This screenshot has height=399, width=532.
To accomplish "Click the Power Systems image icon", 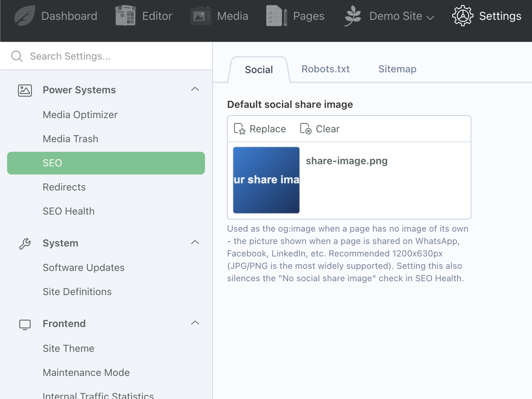I will pos(25,90).
